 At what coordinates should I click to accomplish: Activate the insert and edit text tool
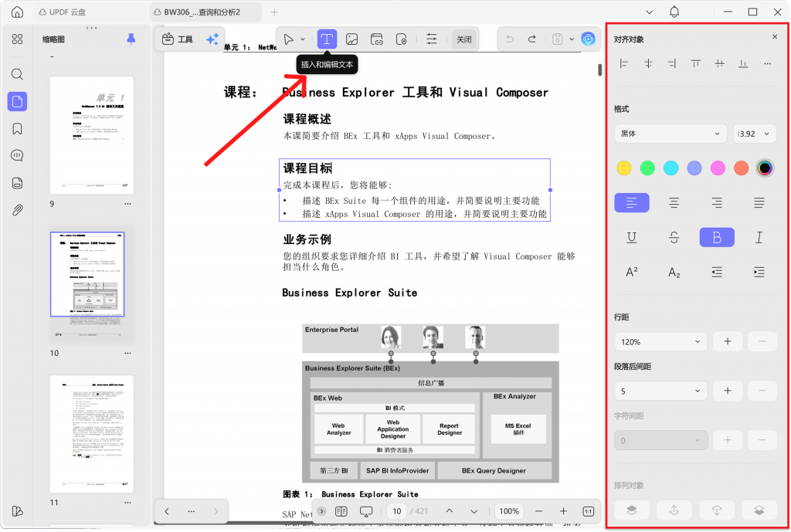(327, 39)
